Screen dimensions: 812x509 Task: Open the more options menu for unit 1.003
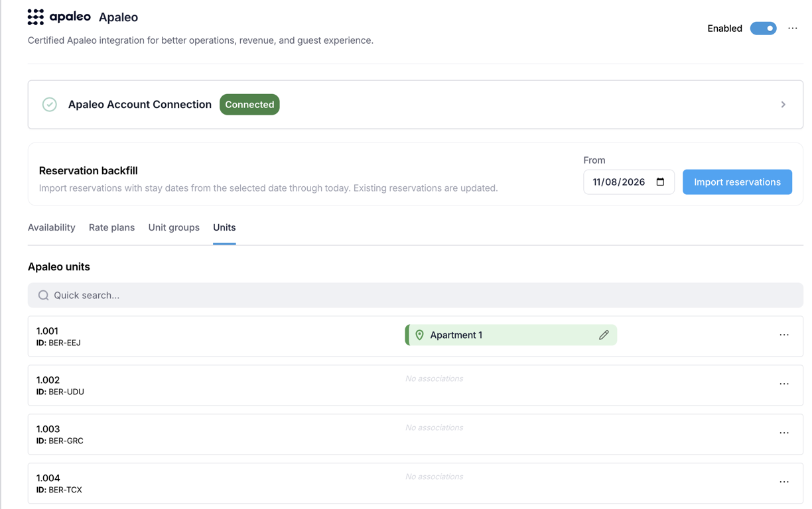click(784, 433)
